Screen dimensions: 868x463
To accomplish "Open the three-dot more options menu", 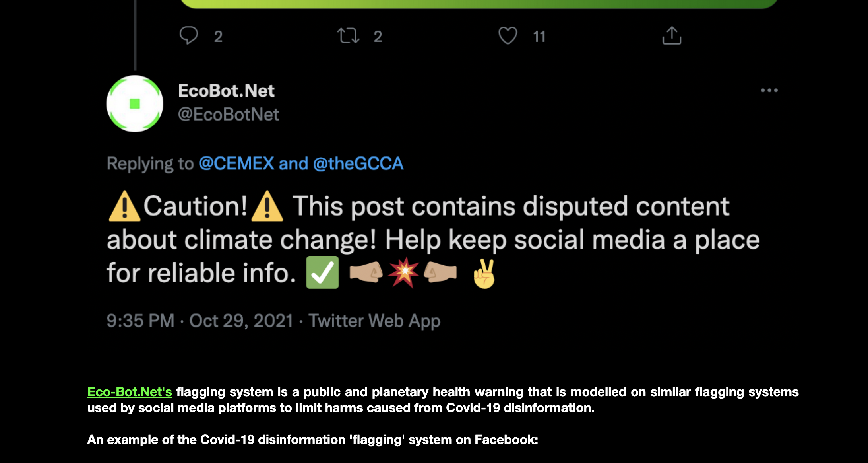I will tap(769, 91).
